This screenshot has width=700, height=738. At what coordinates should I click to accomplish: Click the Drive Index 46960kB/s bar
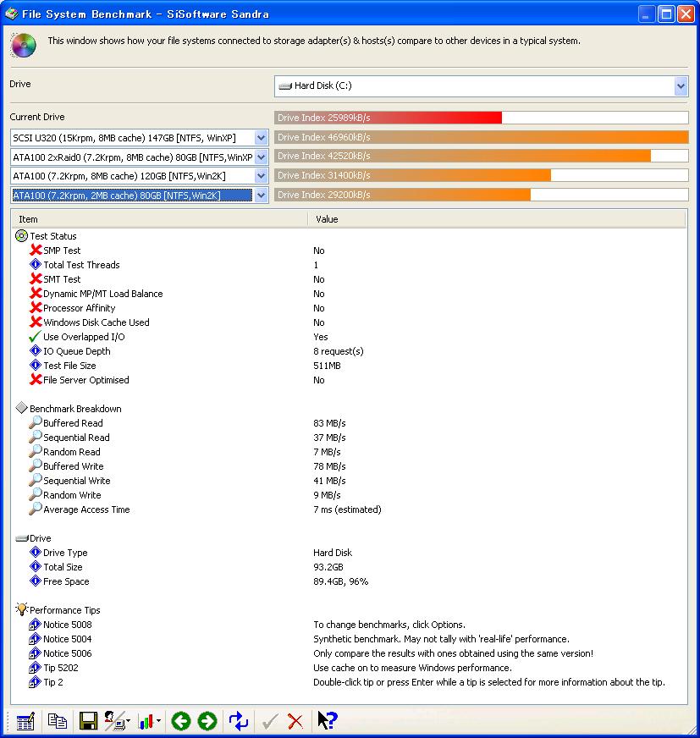point(481,137)
